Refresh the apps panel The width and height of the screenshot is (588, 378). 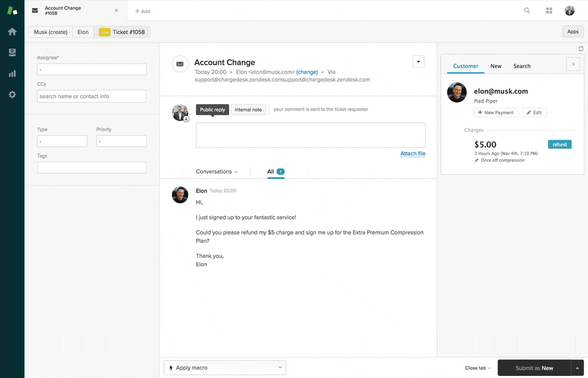pyautogui.click(x=581, y=49)
